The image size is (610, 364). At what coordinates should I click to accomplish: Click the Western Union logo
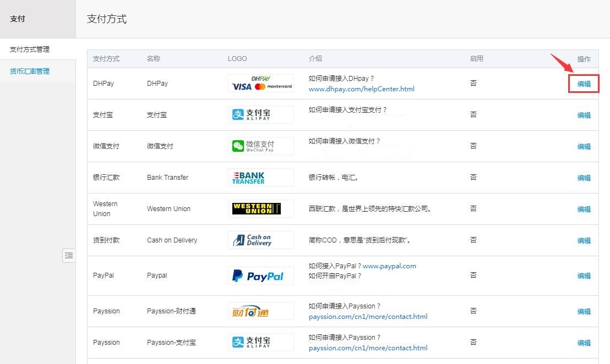coord(260,209)
